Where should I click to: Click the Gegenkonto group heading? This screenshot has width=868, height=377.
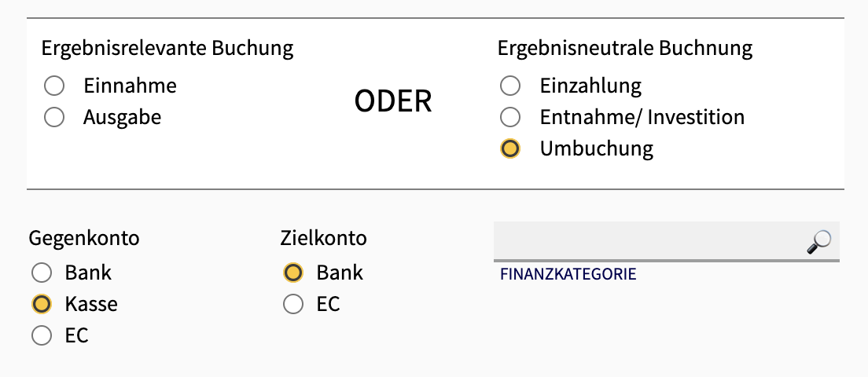[84, 238]
